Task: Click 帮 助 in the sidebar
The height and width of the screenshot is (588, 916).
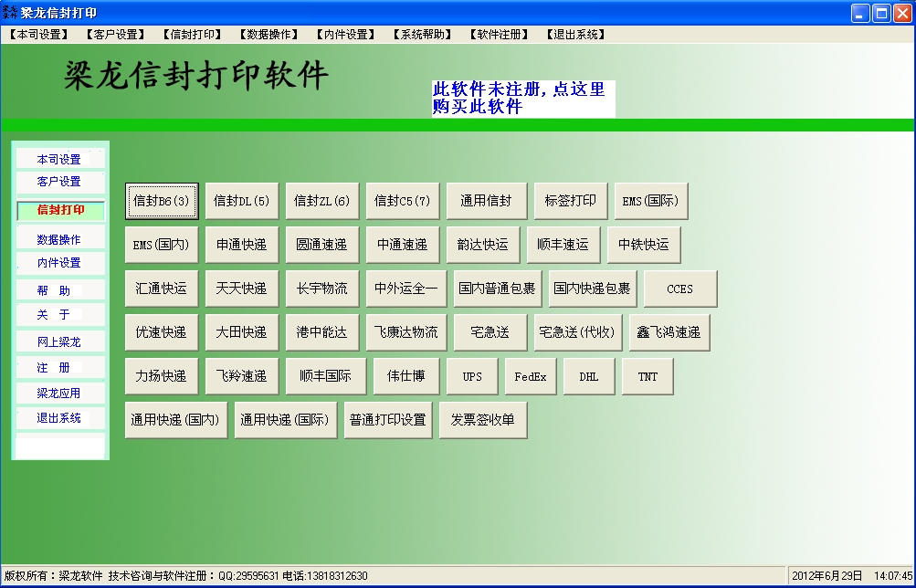Action: tap(60, 290)
